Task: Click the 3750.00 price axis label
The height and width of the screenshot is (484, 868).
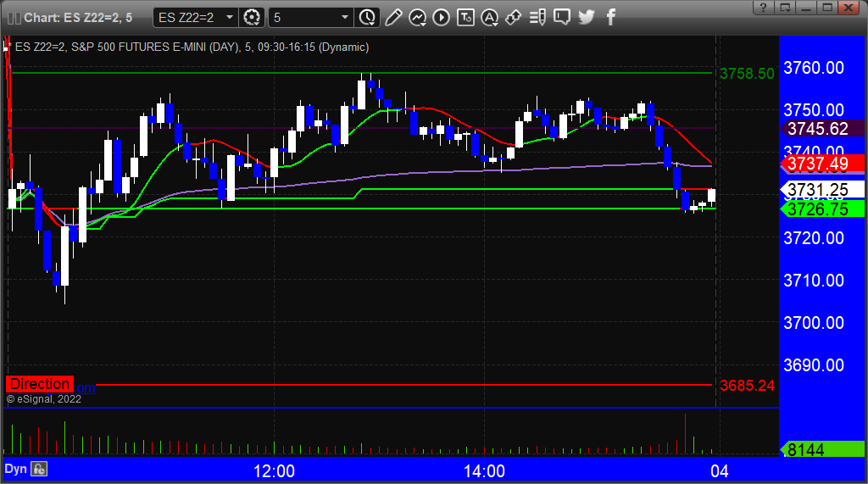Action: click(814, 110)
